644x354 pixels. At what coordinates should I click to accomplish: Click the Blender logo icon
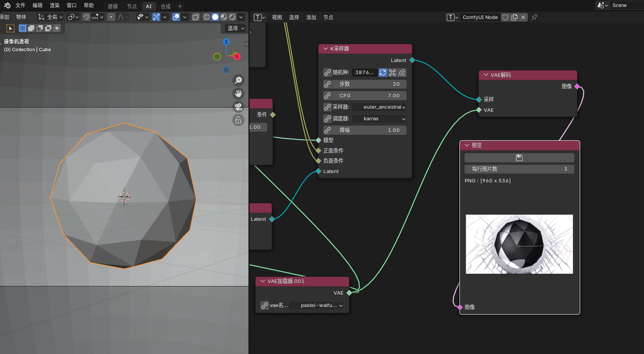click(x=7, y=5)
